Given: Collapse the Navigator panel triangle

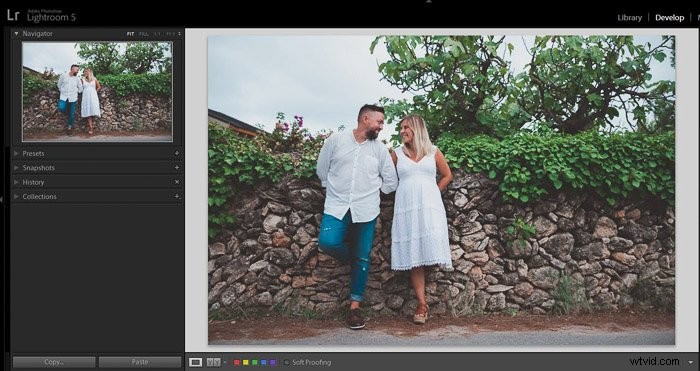Looking at the screenshot, I should (17, 33).
